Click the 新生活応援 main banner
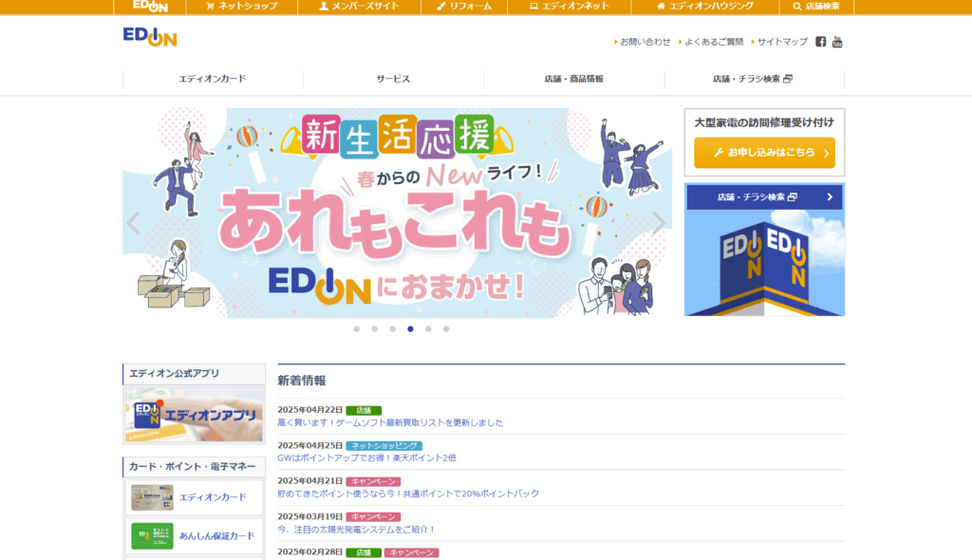972x560 pixels. [397, 213]
